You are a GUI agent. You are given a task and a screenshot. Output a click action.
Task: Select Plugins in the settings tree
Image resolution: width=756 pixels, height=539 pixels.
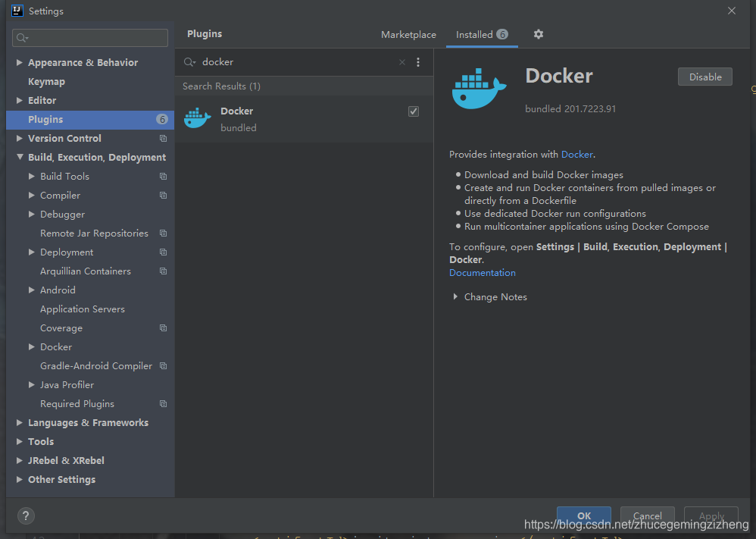[90, 120]
